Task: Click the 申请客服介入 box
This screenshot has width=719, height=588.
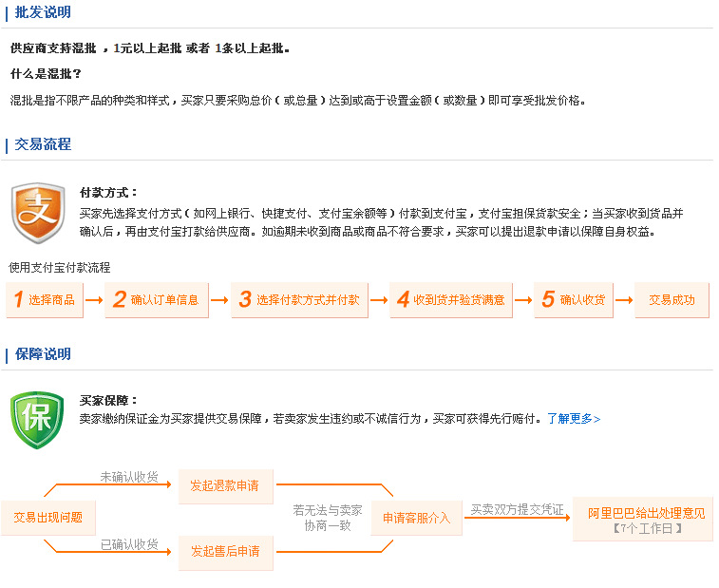Action: 416,518
